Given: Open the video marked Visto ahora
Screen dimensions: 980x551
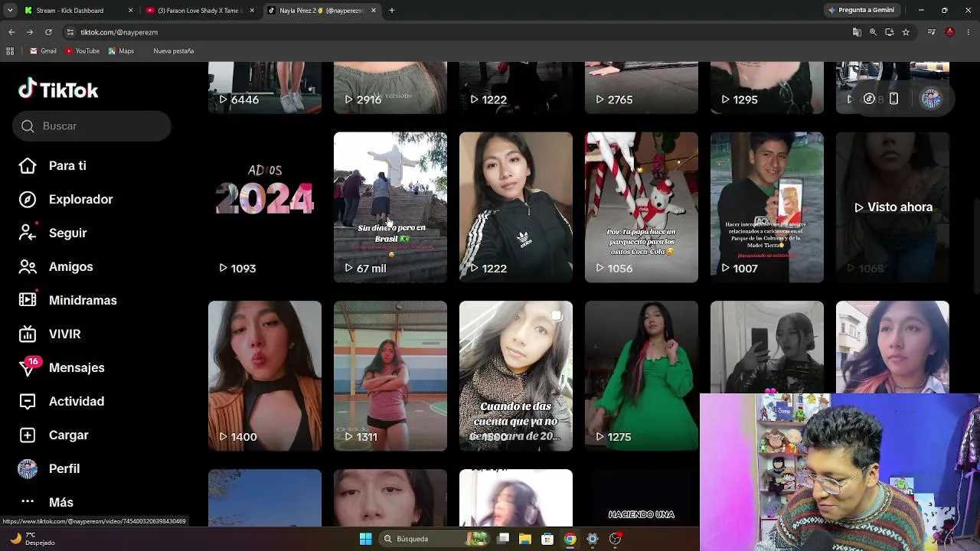Looking at the screenshot, I should (893, 207).
